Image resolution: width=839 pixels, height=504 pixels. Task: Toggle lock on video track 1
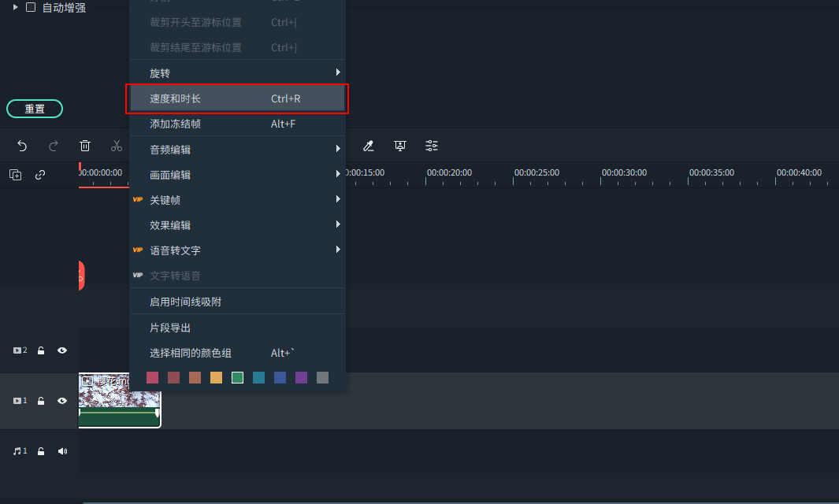(41, 401)
